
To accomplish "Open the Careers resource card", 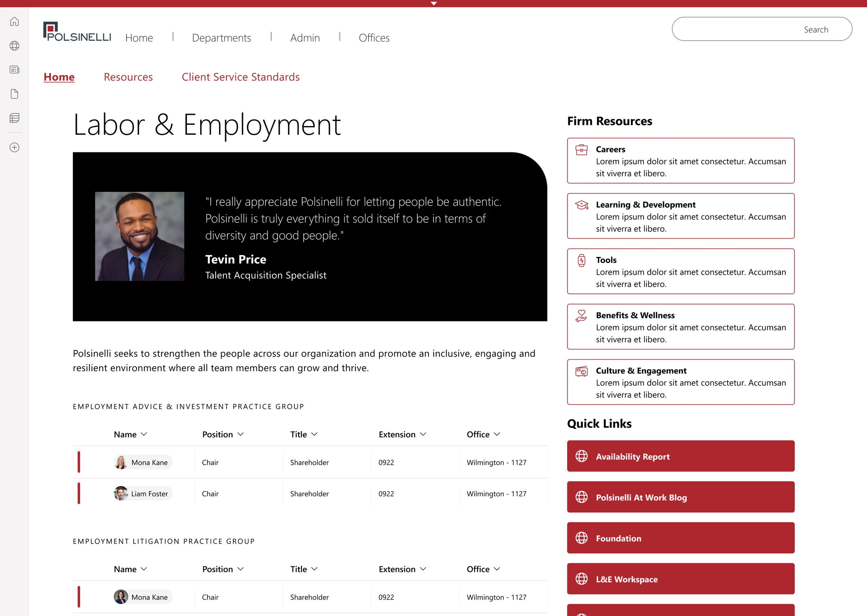I will 681,161.
